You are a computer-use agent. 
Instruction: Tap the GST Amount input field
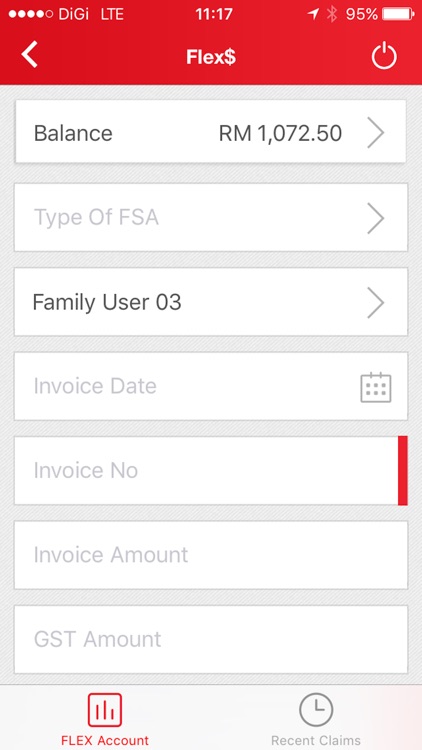tap(211, 640)
